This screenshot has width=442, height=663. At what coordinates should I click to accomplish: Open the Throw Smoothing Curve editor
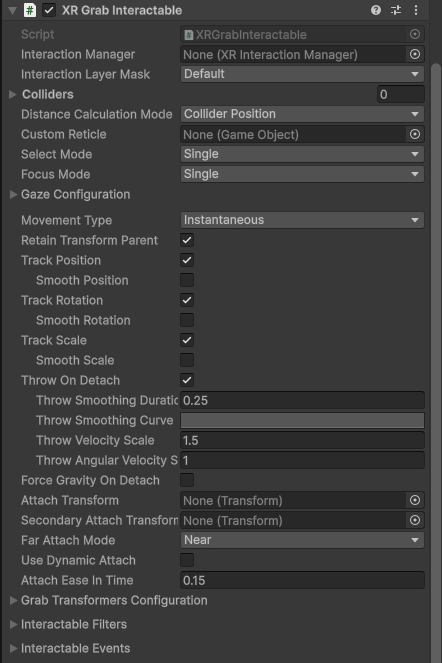pos(302,420)
